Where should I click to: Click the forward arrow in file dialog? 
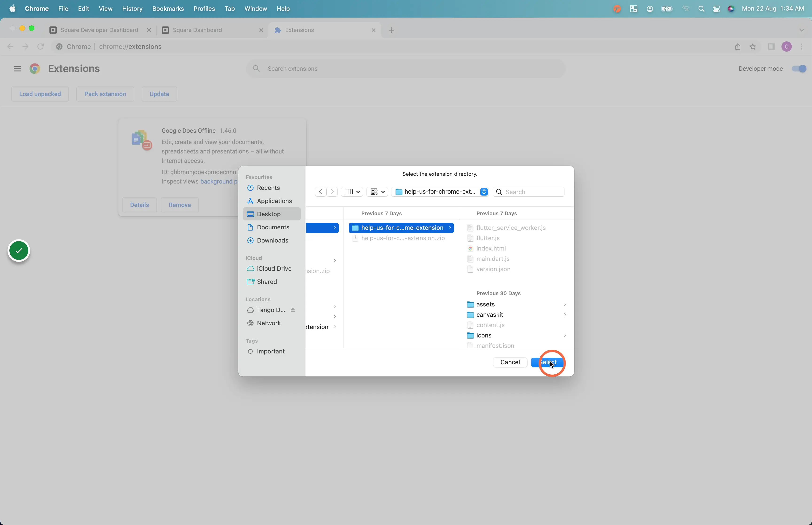coord(332,192)
